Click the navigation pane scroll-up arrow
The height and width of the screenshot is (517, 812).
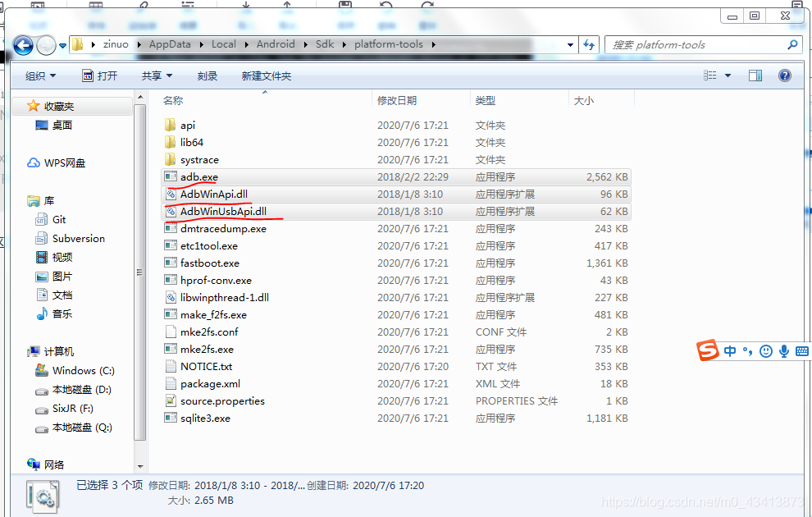(140, 98)
